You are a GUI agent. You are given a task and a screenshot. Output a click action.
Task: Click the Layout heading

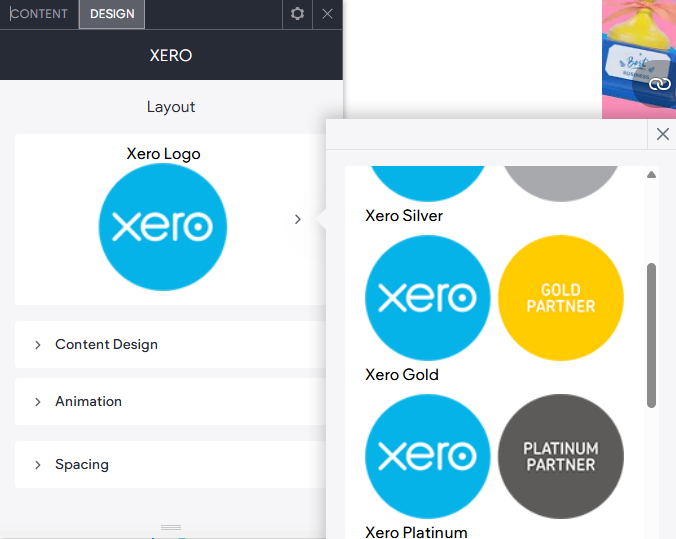tap(171, 107)
